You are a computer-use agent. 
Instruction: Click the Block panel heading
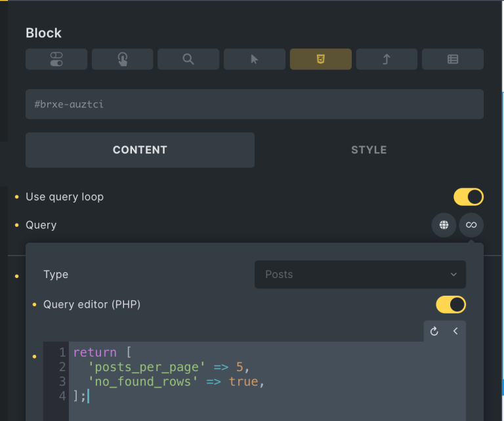click(44, 33)
